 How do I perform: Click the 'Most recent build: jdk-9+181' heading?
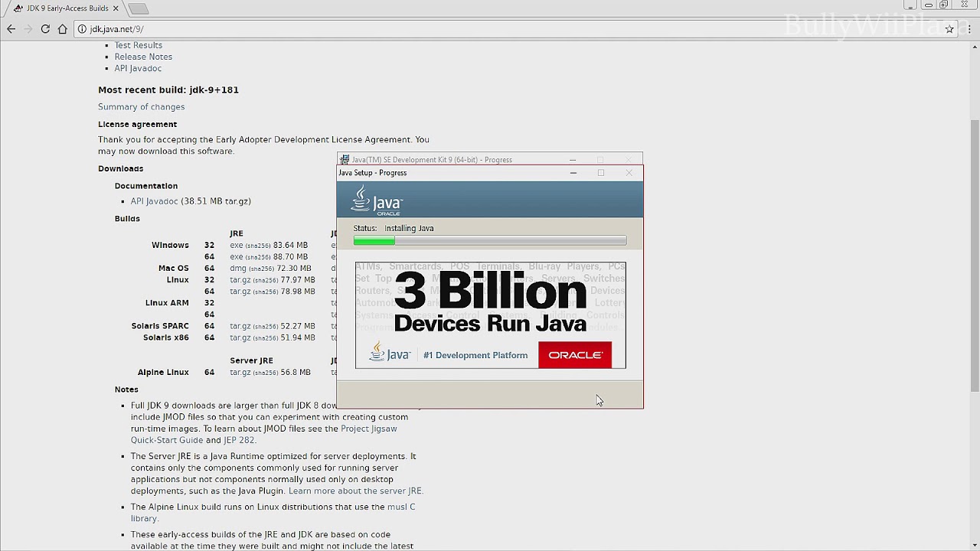pos(168,90)
